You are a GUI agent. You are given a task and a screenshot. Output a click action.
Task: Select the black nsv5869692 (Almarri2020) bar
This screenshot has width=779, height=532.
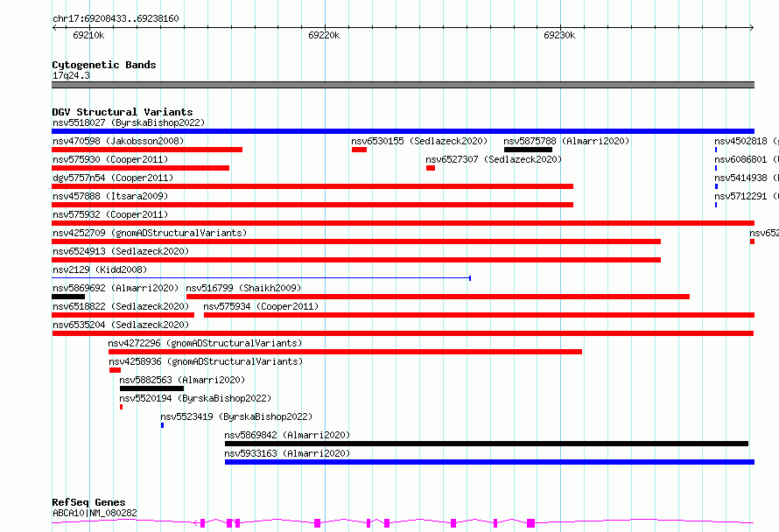(68, 297)
